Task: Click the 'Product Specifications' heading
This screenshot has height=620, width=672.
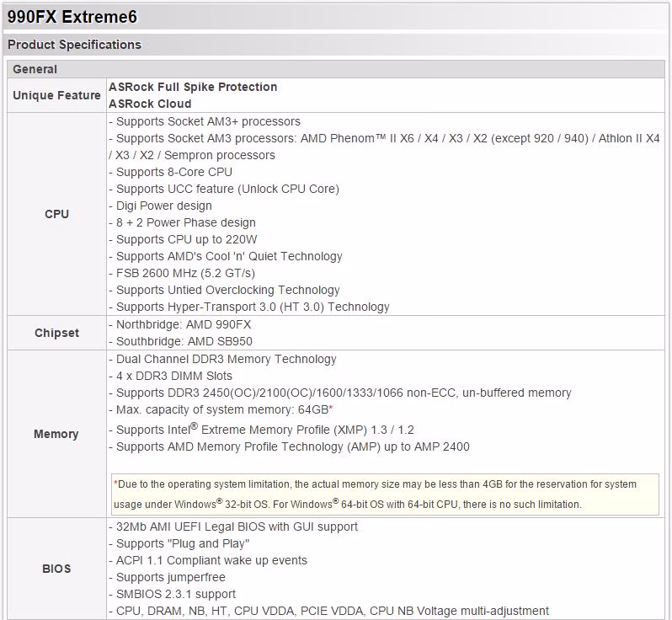Action: (75, 45)
